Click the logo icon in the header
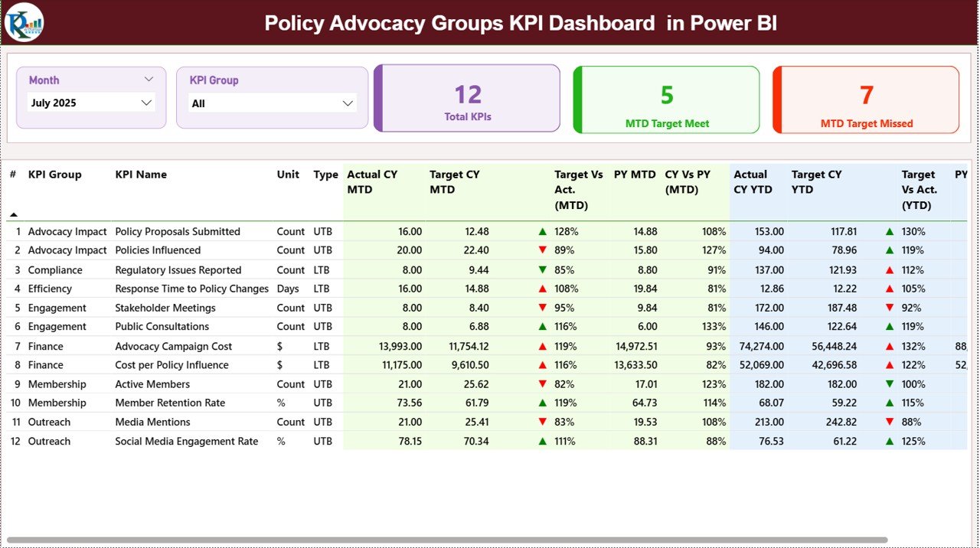Image resolution: width=980 pixels, height=548 pixels. click(x=24, y=23)
